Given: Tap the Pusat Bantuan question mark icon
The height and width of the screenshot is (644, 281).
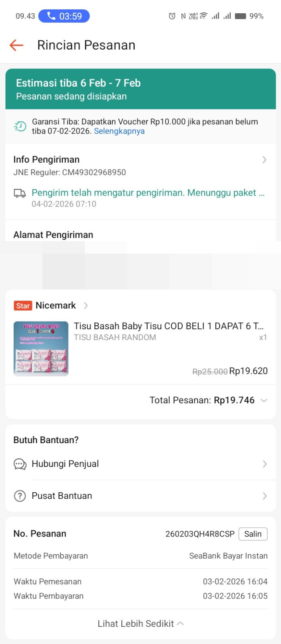Looking at the screenshot, I should click(20, 496).
